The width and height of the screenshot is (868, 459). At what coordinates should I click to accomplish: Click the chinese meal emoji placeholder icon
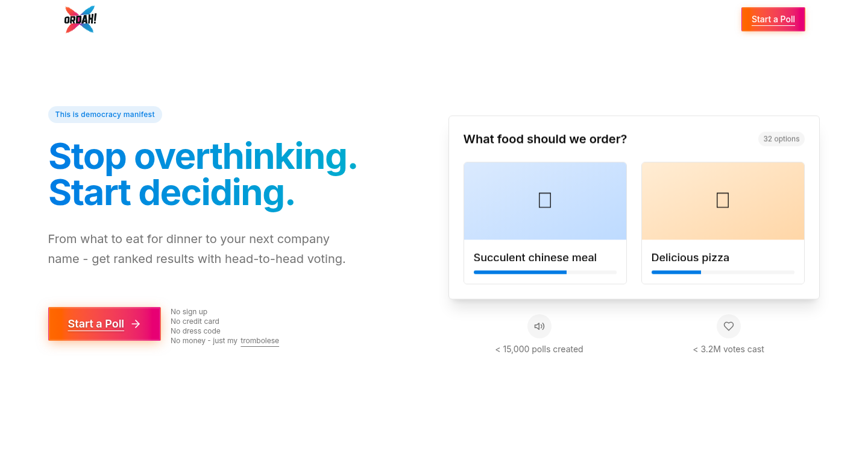click(x=545, y=200)
